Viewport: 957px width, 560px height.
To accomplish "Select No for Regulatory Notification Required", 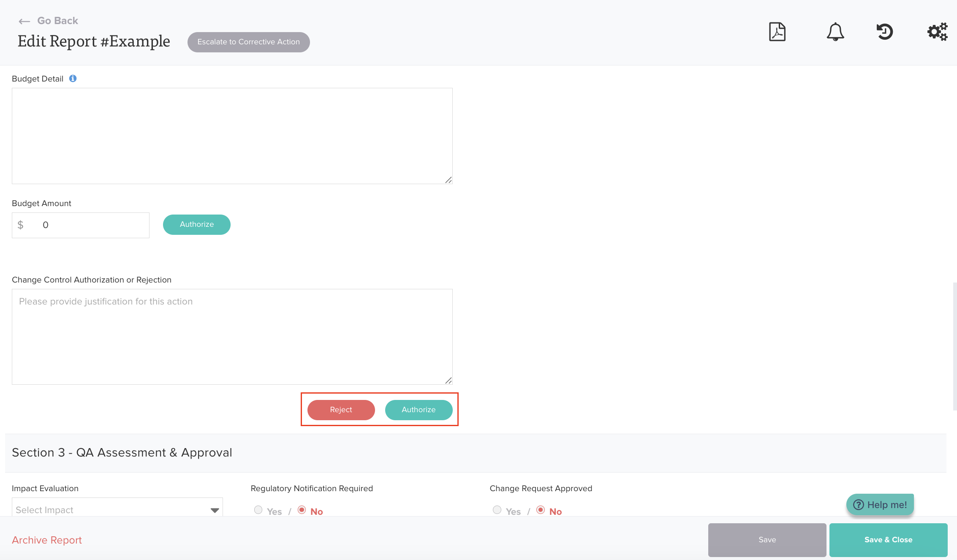I will click(302, 510).
